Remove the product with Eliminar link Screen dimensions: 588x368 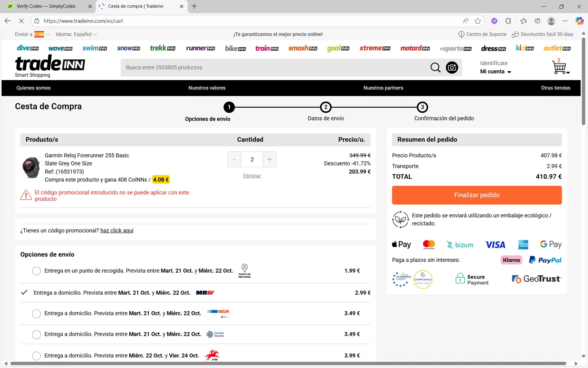click(252, 176)
